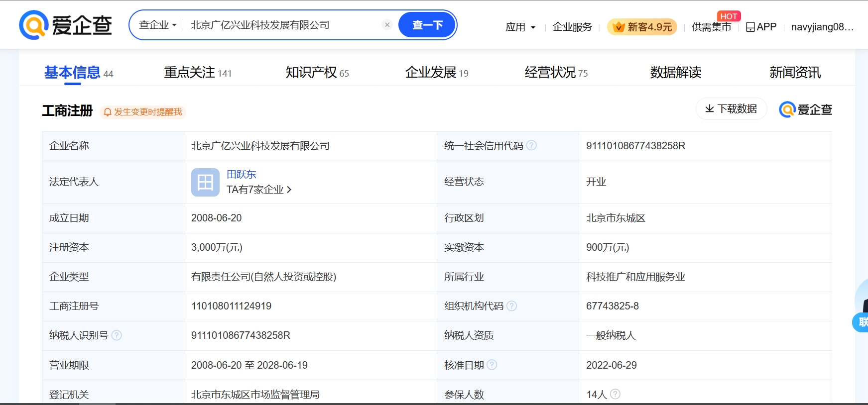Click the 新客4.9元 promotion badge
Viewport: 868px width, 405px height.
click(642, 27)
